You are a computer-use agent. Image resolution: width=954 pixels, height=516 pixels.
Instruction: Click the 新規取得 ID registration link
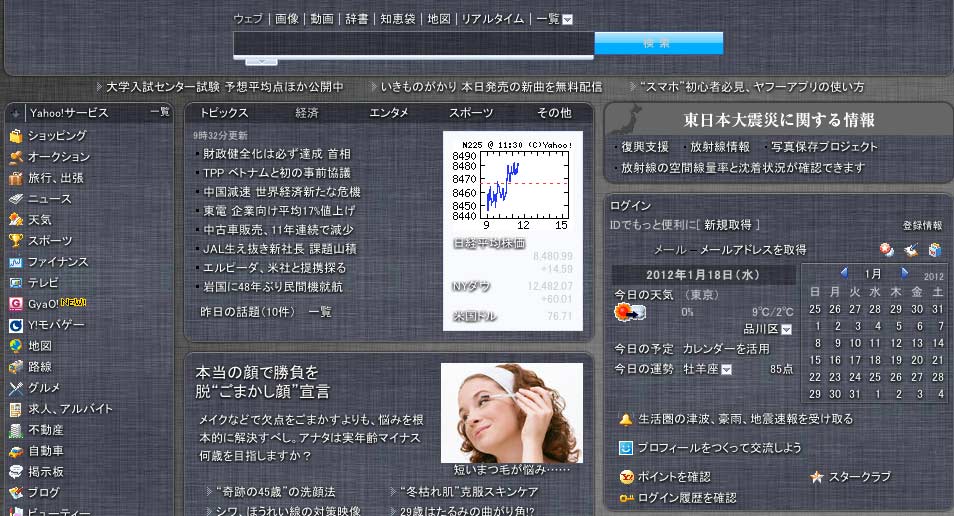[x=728, y=225]
